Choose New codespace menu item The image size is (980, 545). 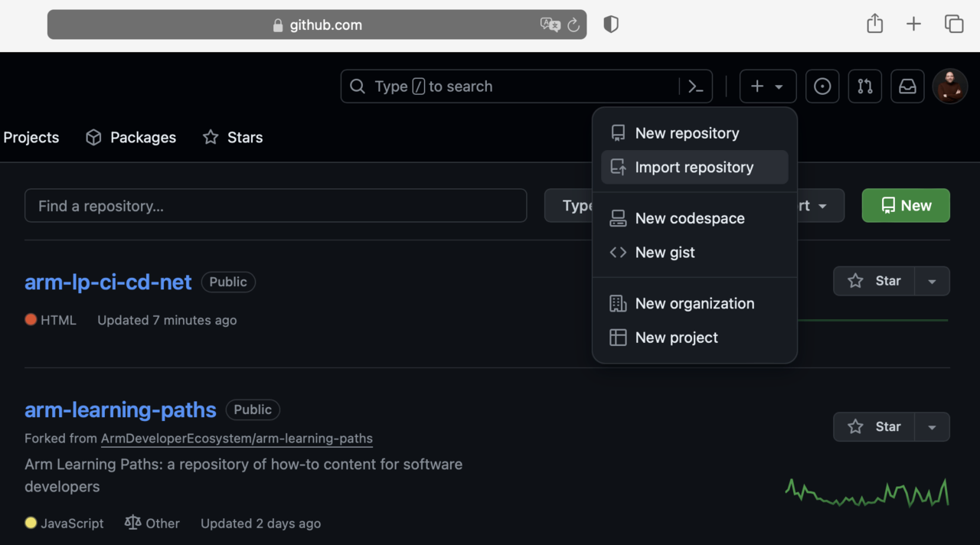(689, 219)
